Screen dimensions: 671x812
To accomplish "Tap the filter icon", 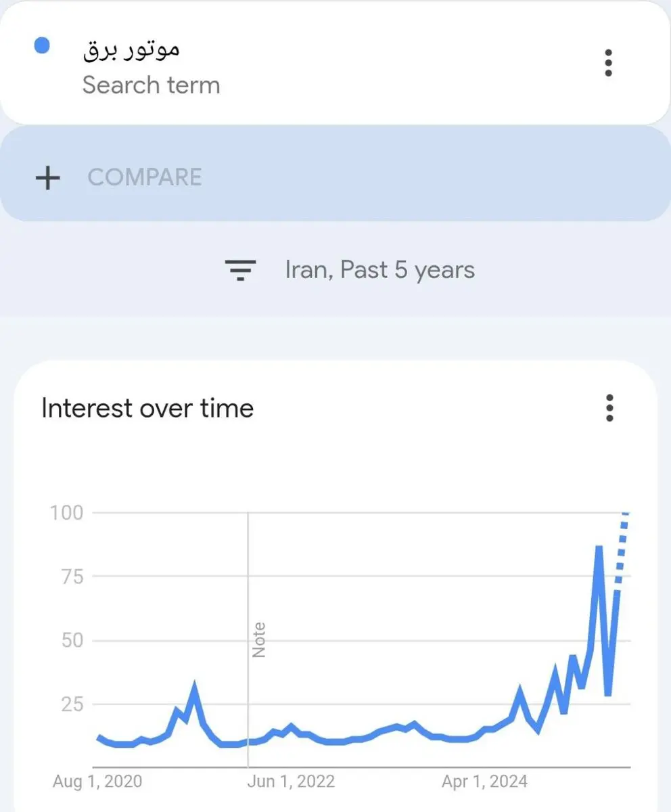I will point(240,270).
